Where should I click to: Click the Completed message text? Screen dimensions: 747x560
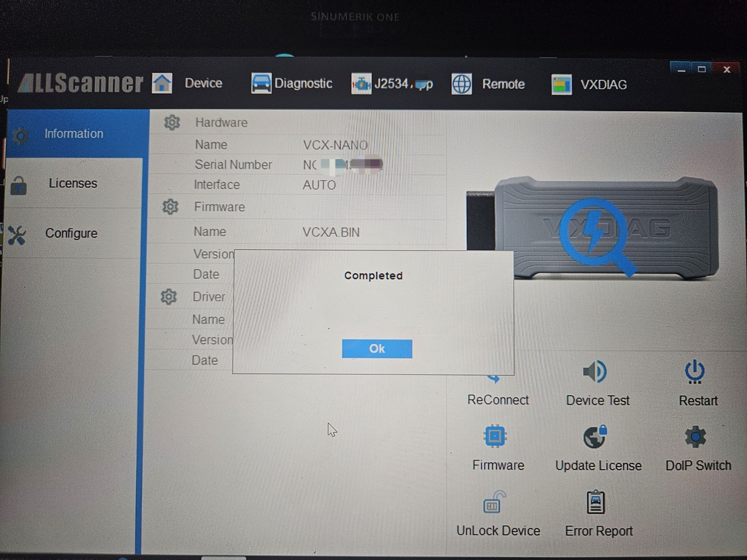pos(373,276)
